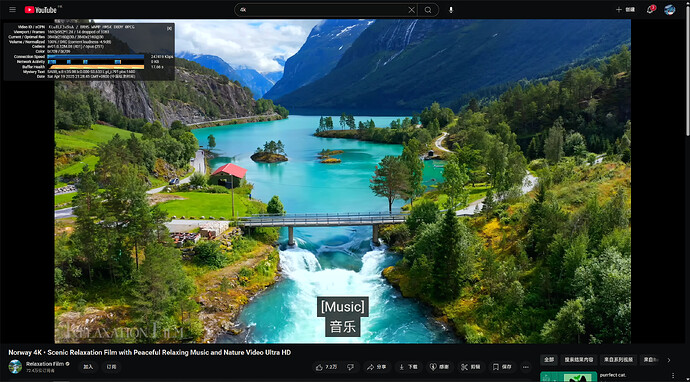Screen dimensions: 690x382
Task: Open the account avatar menu
Action: [669, 10]
